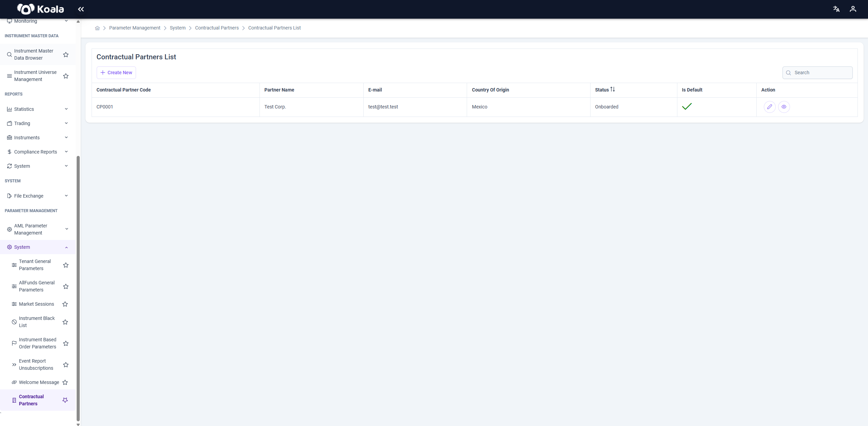Click Contractual Partners building icon
The width and height of the screenshot is (868, 426).
[x=14, y=400]
